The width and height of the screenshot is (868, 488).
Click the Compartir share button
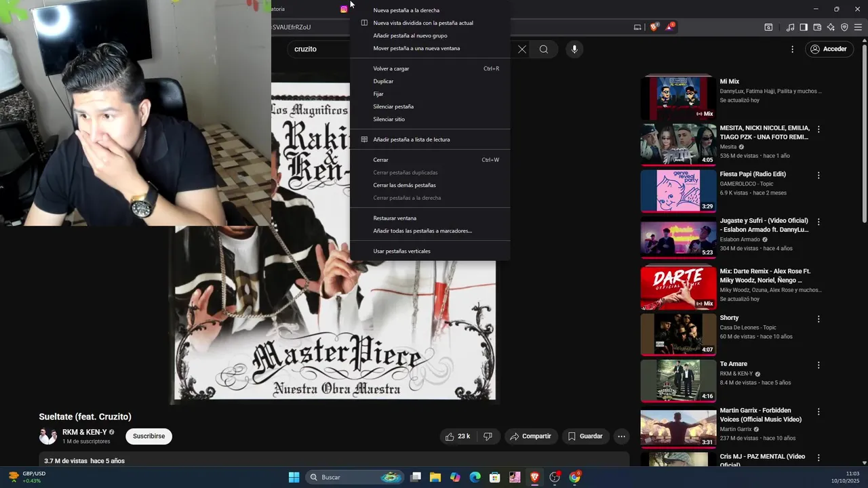pyautogui.click(x=531, y=436)
